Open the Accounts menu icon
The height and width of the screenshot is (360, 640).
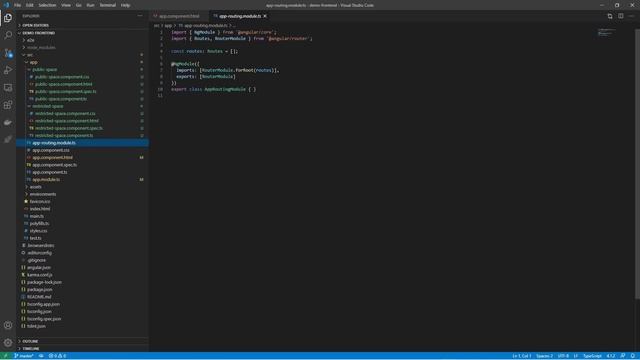8,325
